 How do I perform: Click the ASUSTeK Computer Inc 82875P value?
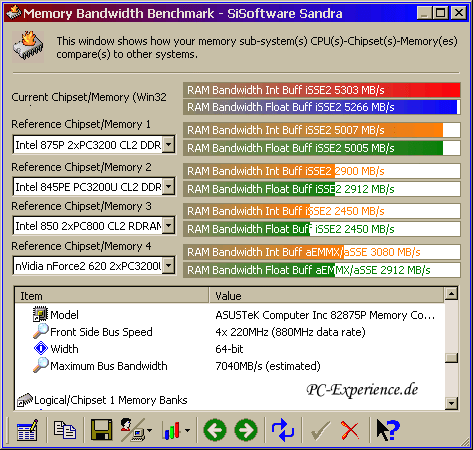pyautogui.click(x=325, y=315)
